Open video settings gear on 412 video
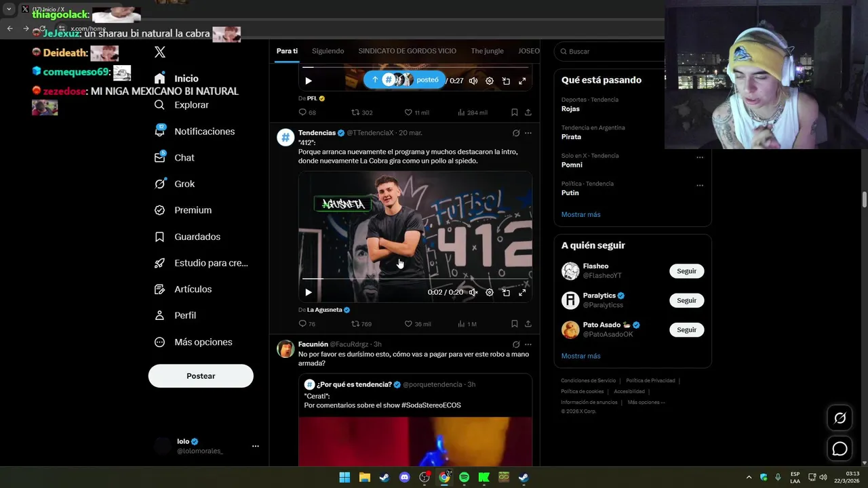This screenshot has height=488, width=868. tap(490, 293)
